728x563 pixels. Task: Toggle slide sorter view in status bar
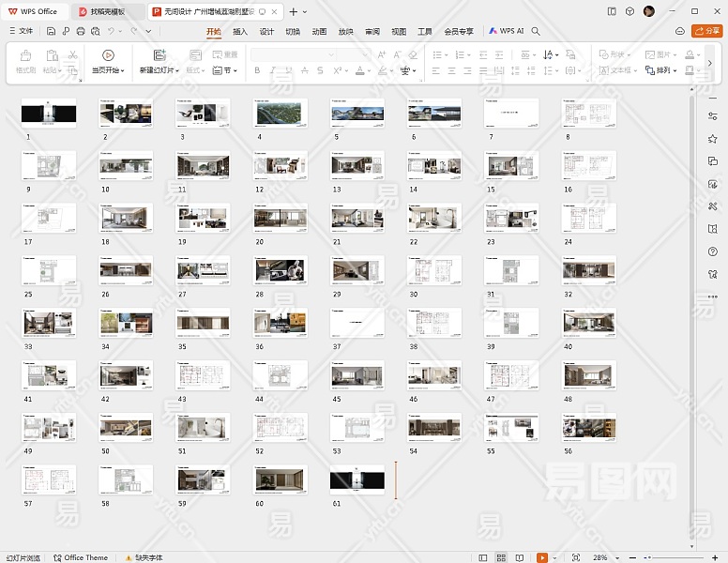502,557
